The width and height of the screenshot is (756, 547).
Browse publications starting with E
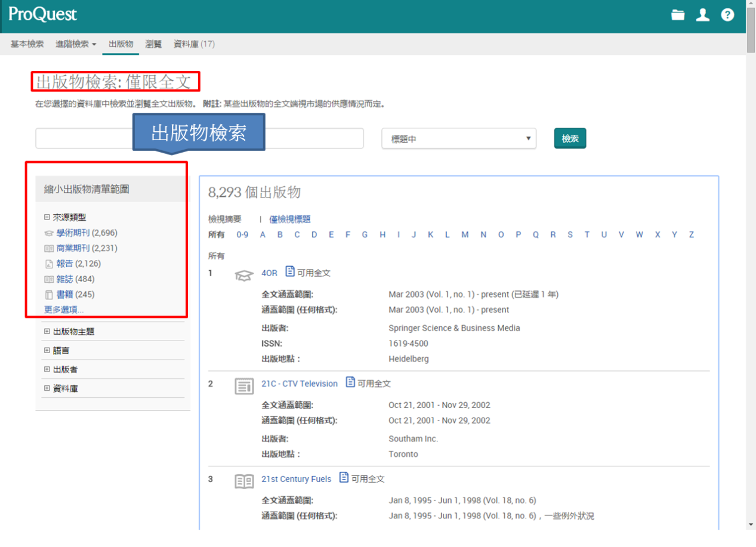coord(331,235)
